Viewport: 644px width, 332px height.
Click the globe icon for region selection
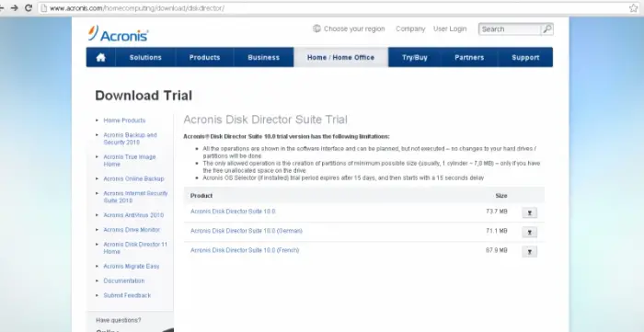(x=316, y=29)
